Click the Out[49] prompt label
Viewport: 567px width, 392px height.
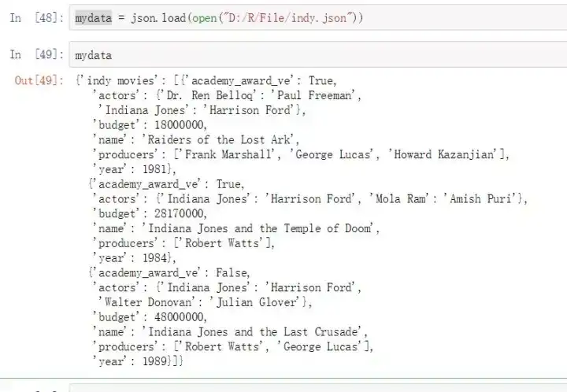[39, 80]
